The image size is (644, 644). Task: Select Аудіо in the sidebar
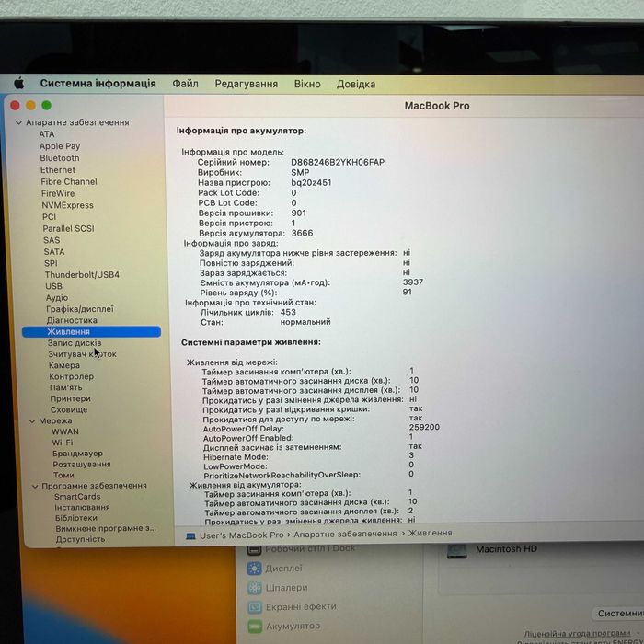click(57, 298)
